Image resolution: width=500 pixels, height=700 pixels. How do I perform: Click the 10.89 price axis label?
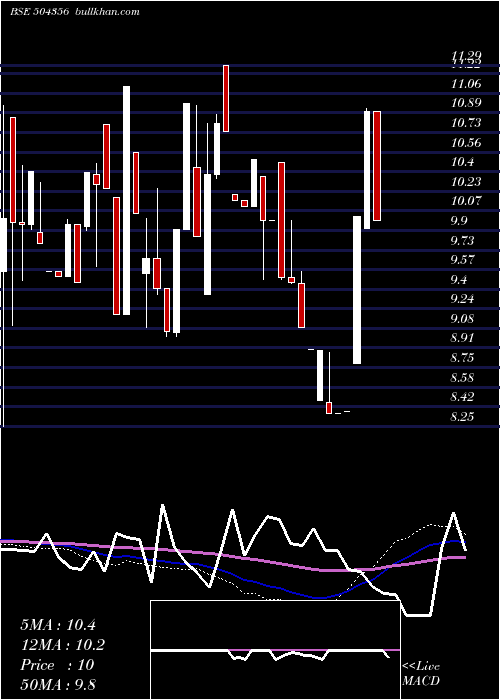pos(467,103)
